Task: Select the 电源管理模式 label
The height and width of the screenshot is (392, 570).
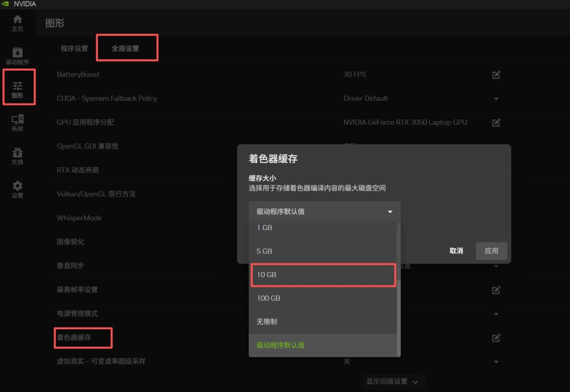Action: (x=77, y=314)
